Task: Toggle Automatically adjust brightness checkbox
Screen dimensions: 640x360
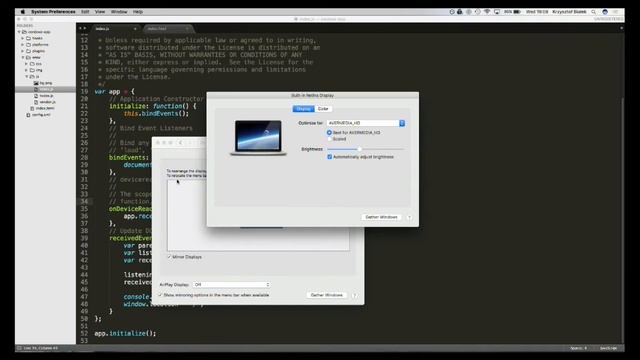Action: click(x=329, y=157)
